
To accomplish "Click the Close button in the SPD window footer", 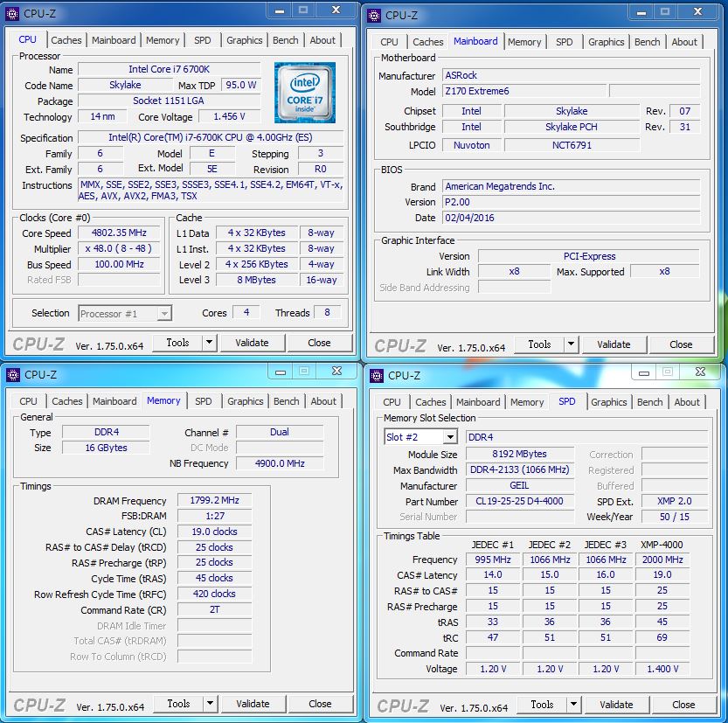I will coord(684,705).
